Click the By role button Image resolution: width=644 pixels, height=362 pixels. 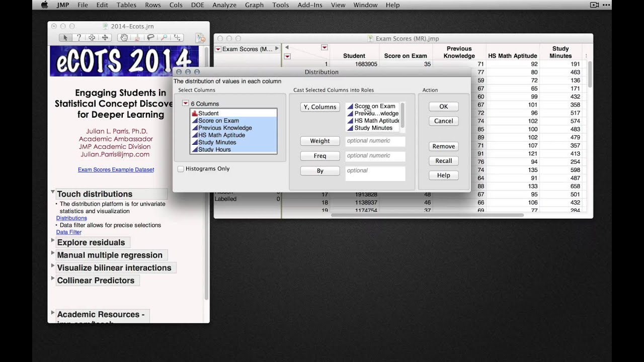click(x=320, y=171)
